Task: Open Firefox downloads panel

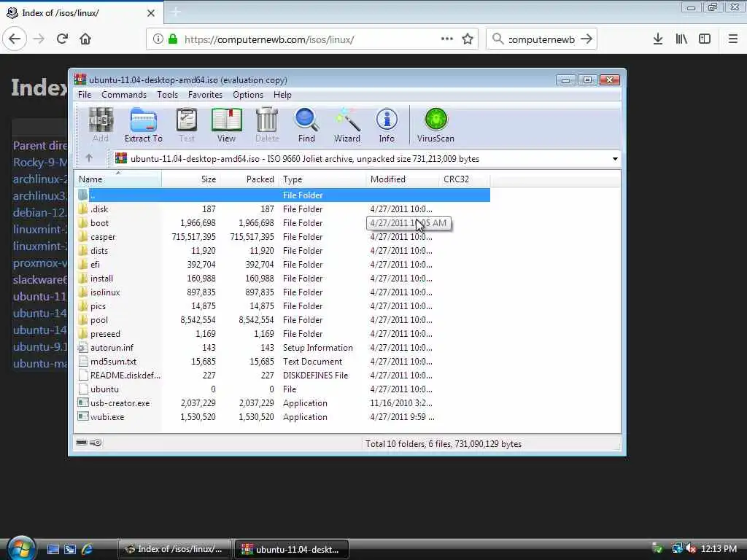Action: 658,39
